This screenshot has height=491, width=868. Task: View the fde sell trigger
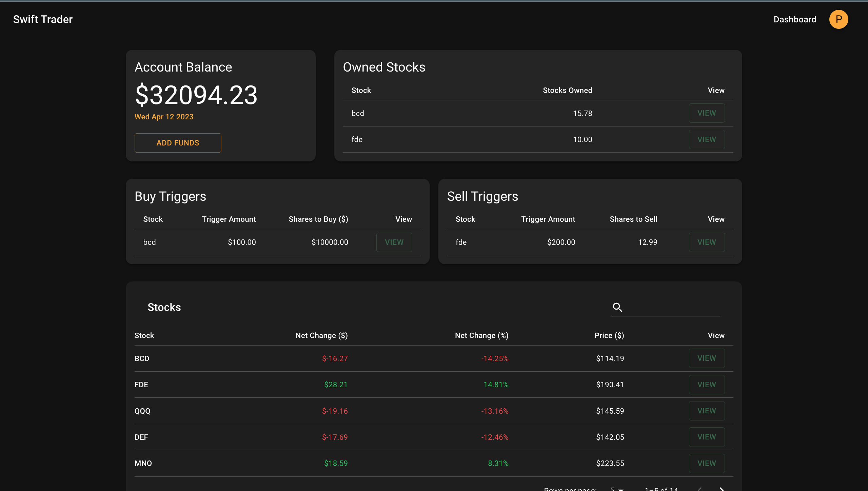coord(707,242)
